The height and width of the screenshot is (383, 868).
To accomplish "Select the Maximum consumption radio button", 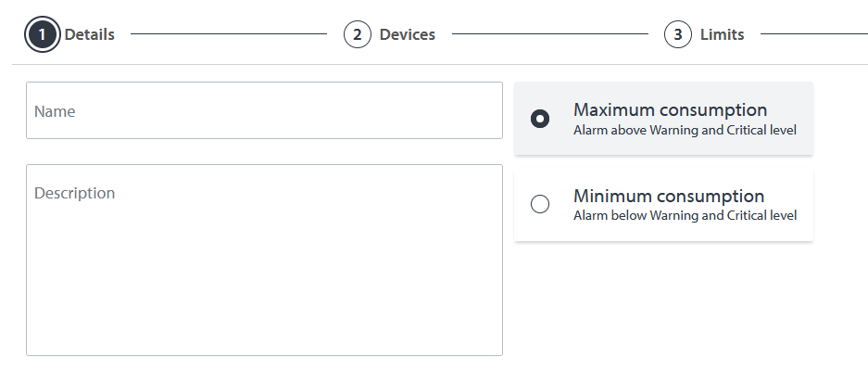I will click(540, 119).
